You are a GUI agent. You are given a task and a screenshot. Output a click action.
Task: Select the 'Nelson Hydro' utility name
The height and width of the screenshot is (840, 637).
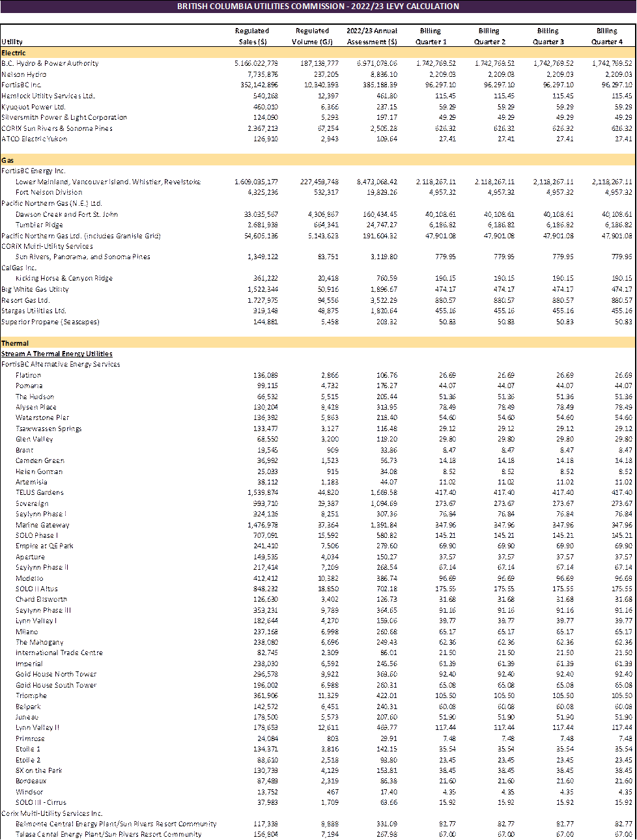coord(23,74)
